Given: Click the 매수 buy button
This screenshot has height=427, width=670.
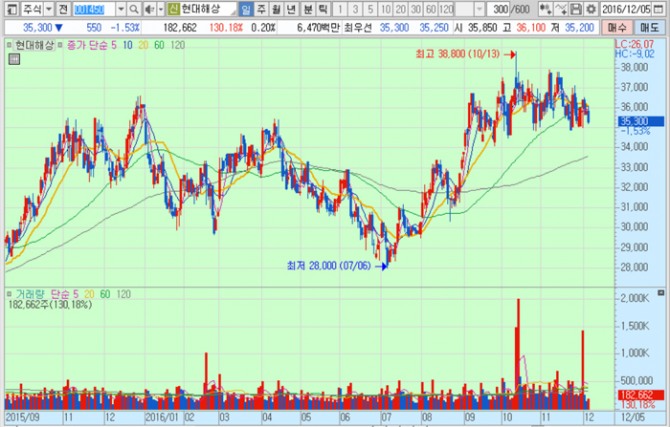Looking at the screenshot, I should coord(619,28).
